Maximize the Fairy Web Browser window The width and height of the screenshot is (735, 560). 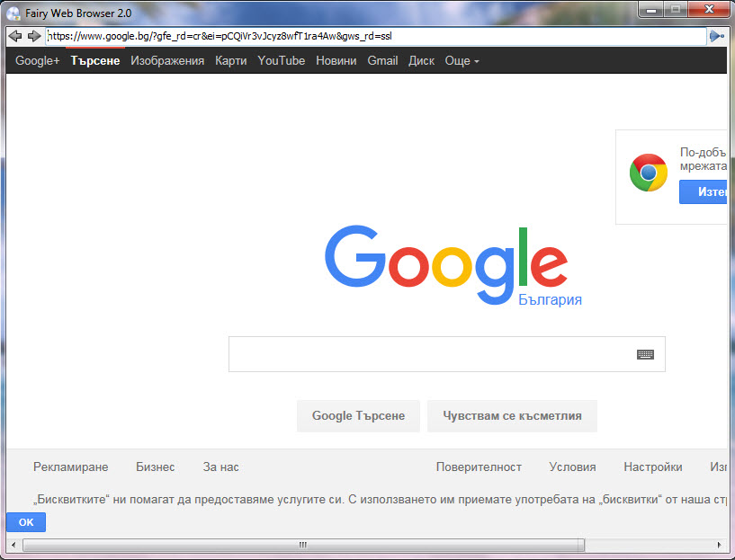pyautogui.click(x=676, y=10)
